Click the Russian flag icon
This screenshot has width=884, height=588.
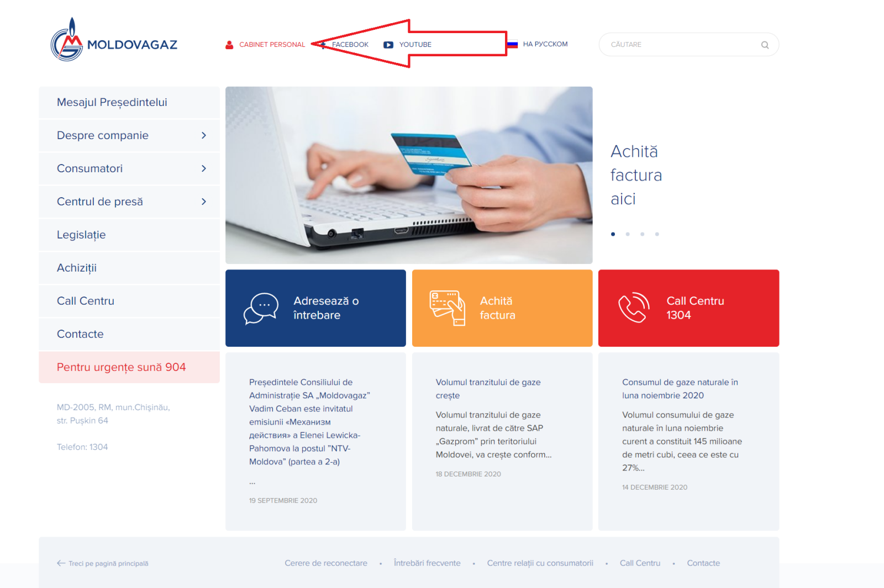pos(513,44)
